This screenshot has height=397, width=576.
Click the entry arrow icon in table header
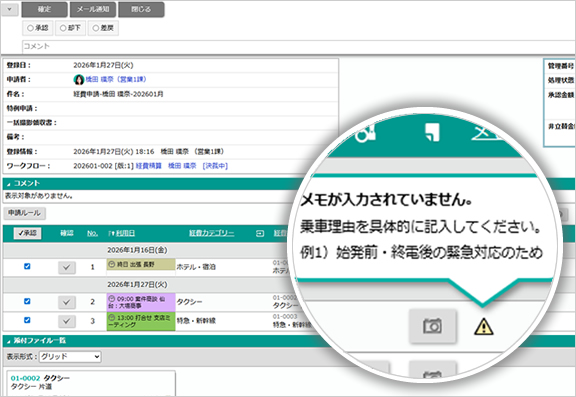click(x=260, y=234)
